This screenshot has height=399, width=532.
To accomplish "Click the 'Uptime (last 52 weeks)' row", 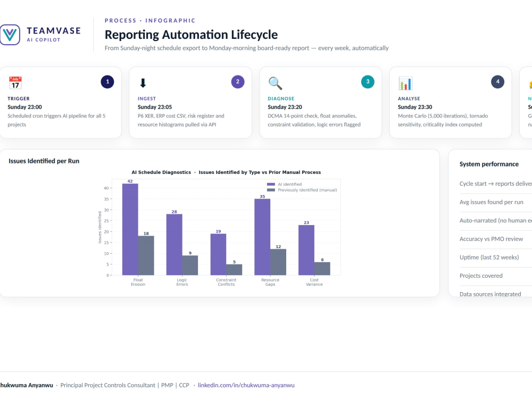I will (496, 257).
